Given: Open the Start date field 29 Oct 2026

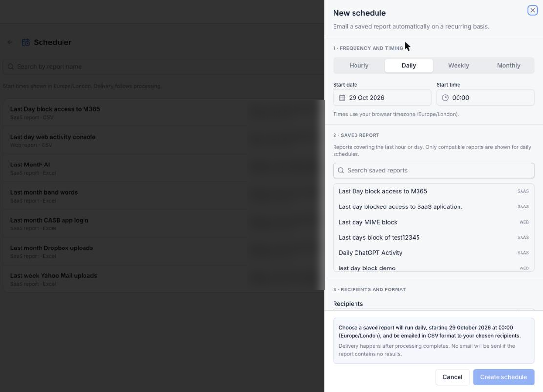Looking at the screenshot, I should click(x=382, y=98).
